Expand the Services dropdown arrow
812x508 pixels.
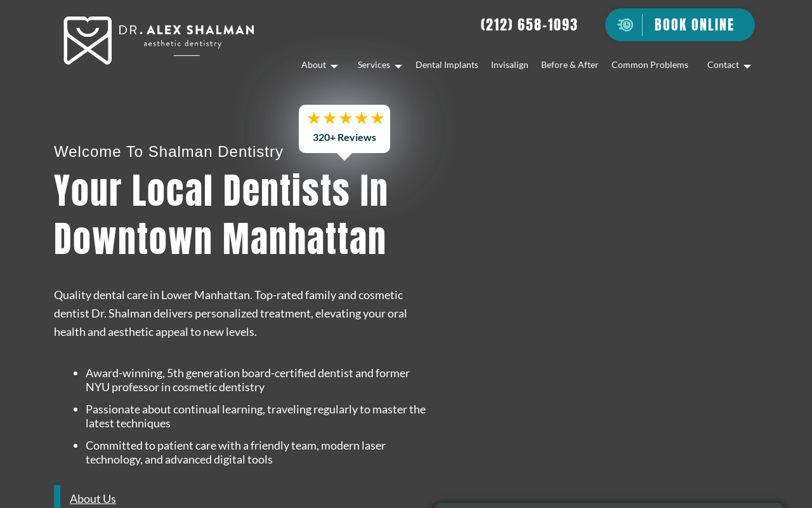398,66
